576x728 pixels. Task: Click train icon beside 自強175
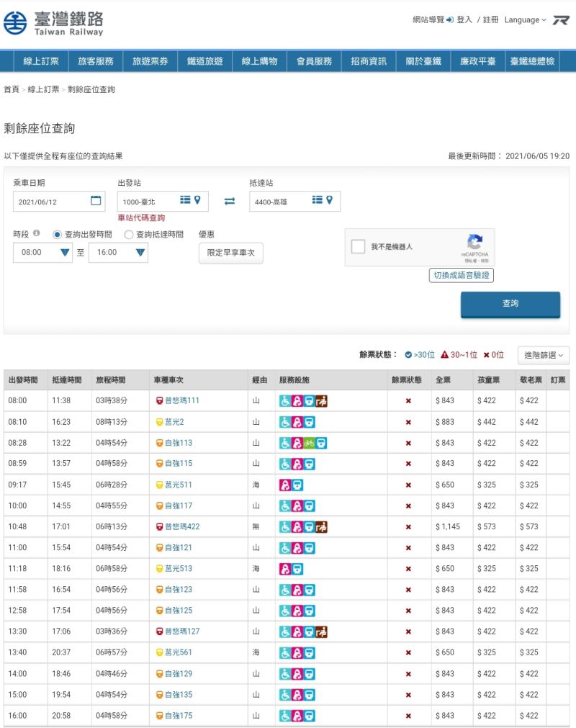click(x=159, y=716)
